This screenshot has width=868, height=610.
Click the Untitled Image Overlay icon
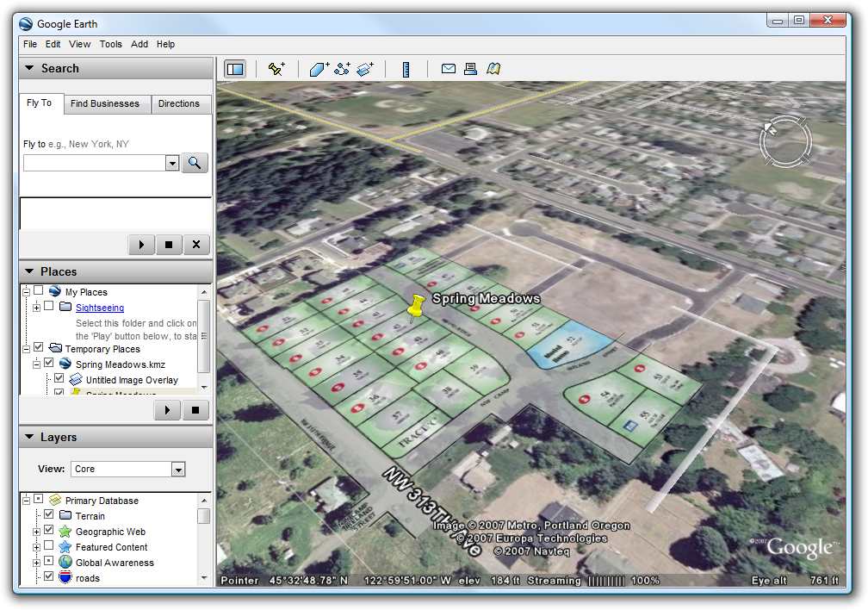[76, 379]
